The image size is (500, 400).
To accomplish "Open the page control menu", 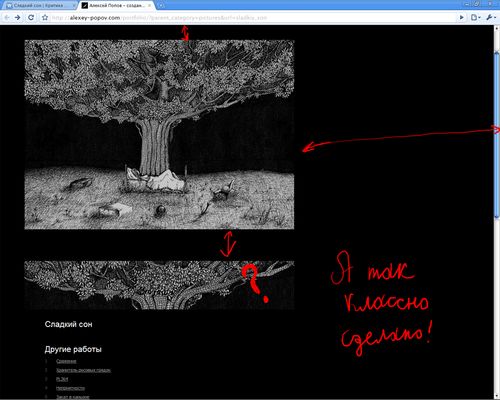I will (475, 17).
